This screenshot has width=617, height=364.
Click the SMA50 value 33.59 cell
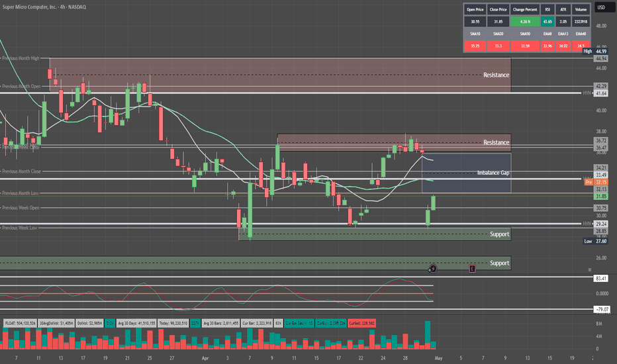[x=525, y=46]
